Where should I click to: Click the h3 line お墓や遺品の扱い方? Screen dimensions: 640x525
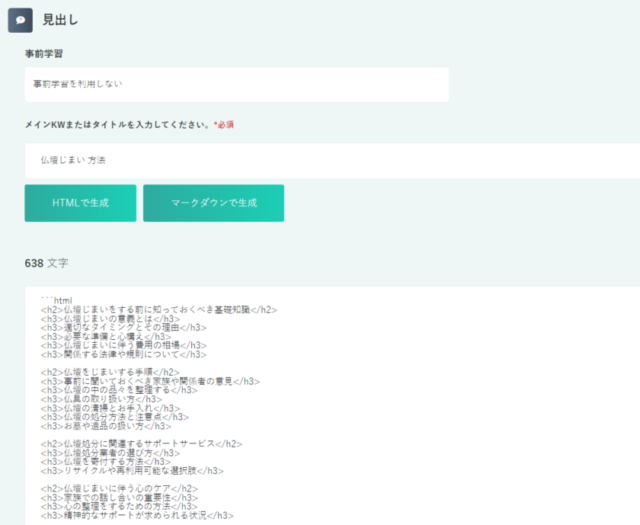106,426
